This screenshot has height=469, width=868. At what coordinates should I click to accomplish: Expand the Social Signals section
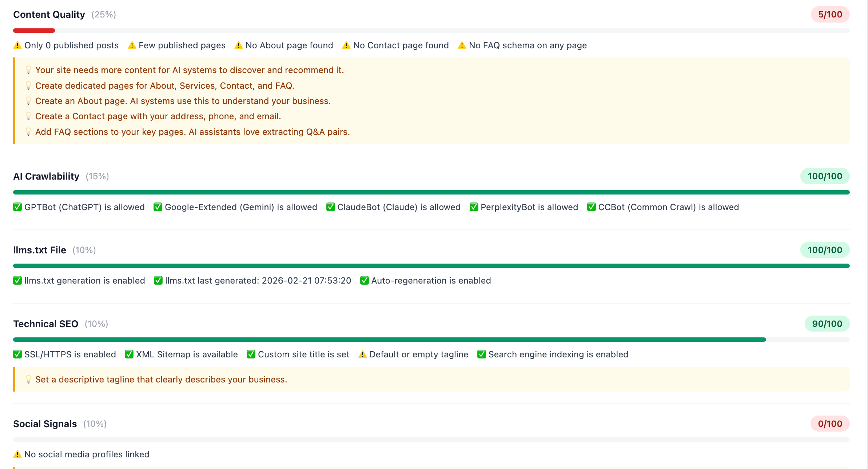pyautogui.click(x=45, y=423)
